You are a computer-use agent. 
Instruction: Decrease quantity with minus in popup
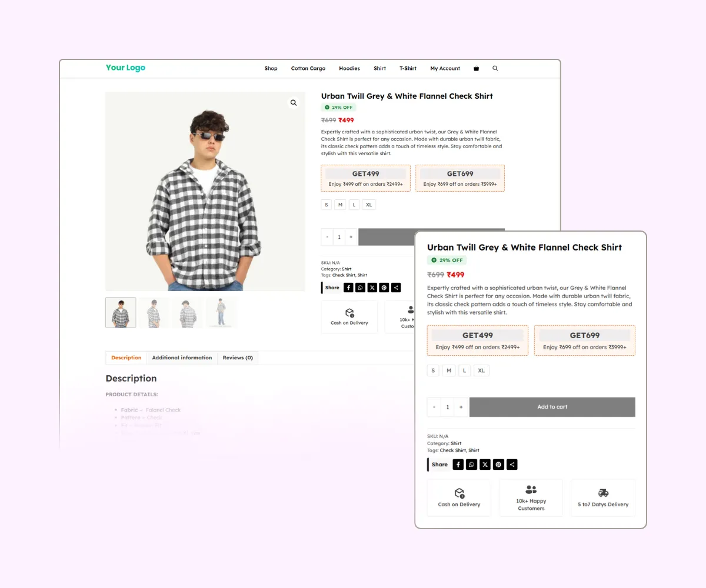(x=434, y=407)
